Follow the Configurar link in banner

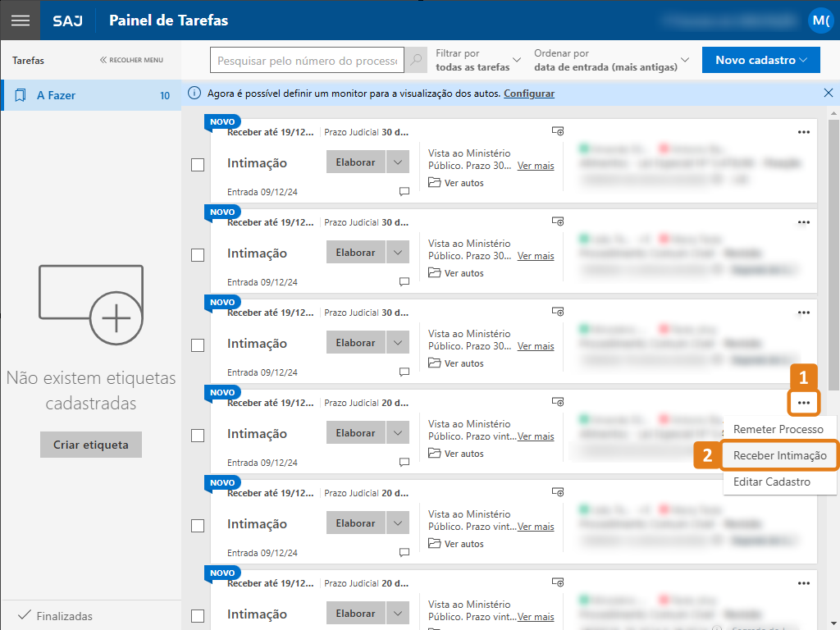tap(529, 94)
